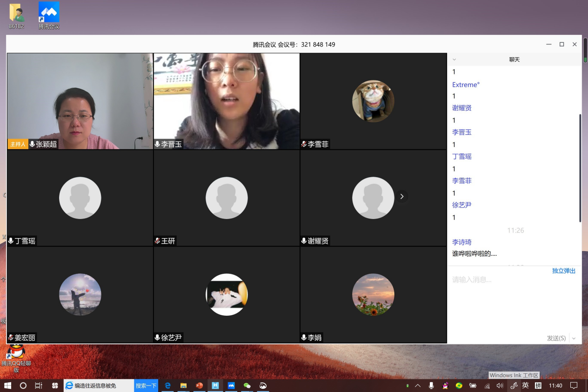Open the dropdown arrow beside 发送(S)

574,338
